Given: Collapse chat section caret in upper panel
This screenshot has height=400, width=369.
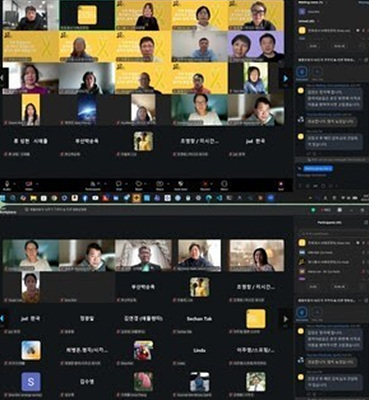Looking at the screenshot, I should point(360,60).
